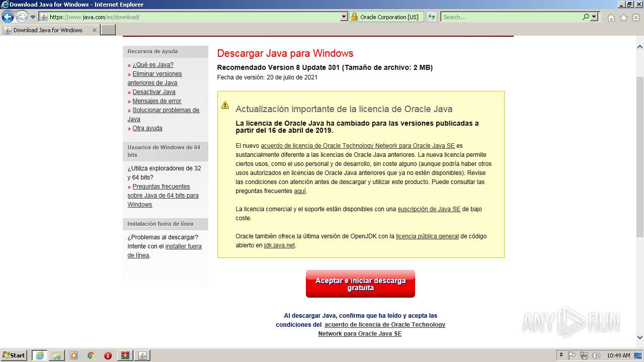Go forward with the browser Forward arrow

pos(22,17)
